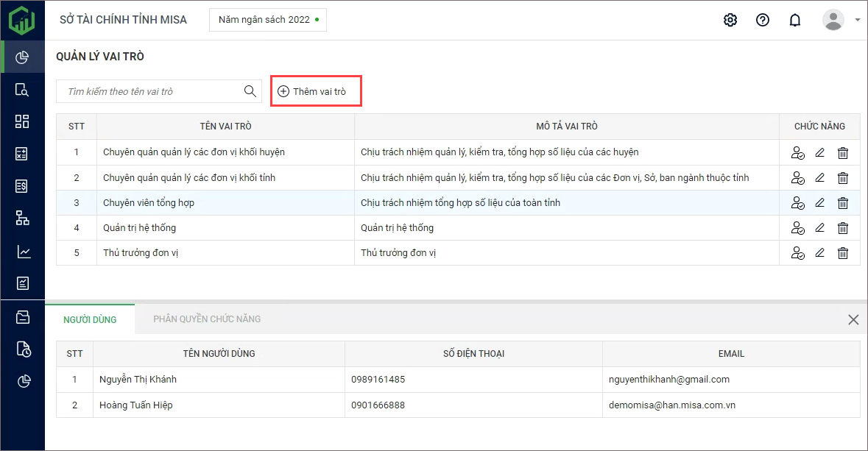This screenshot has width=868, height=451.
Task: Open the calculator sidebar icon
Action: point(22,154)
